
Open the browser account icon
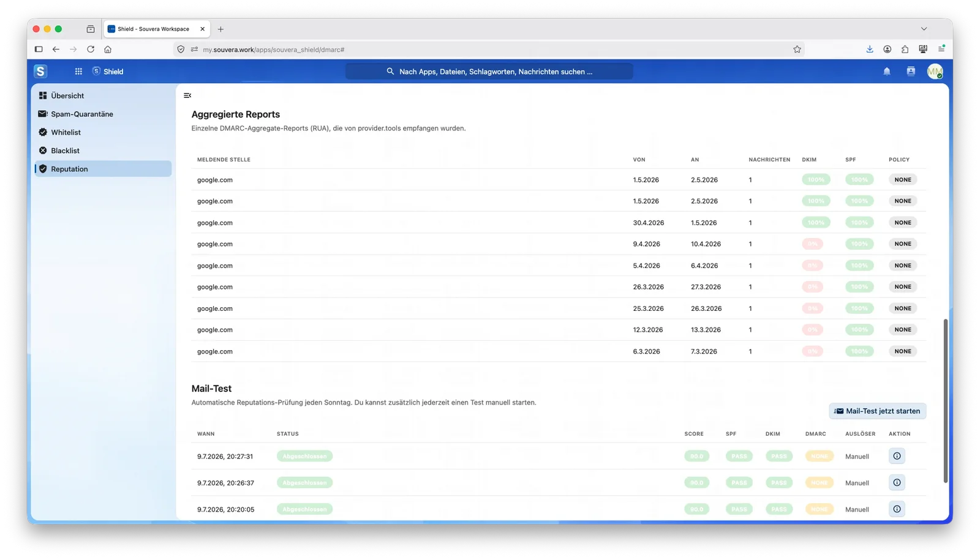click(x=887, y=49)
